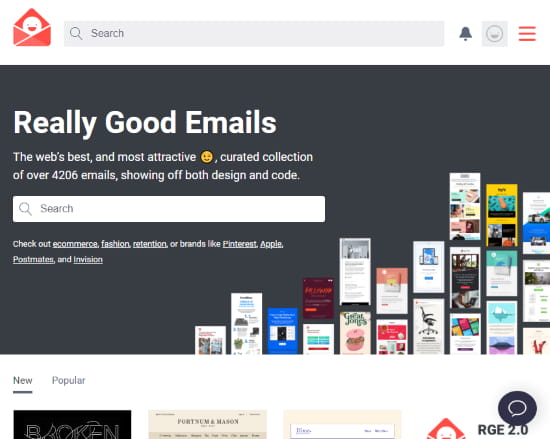Follow the ecommerce link

click(75, 244)
